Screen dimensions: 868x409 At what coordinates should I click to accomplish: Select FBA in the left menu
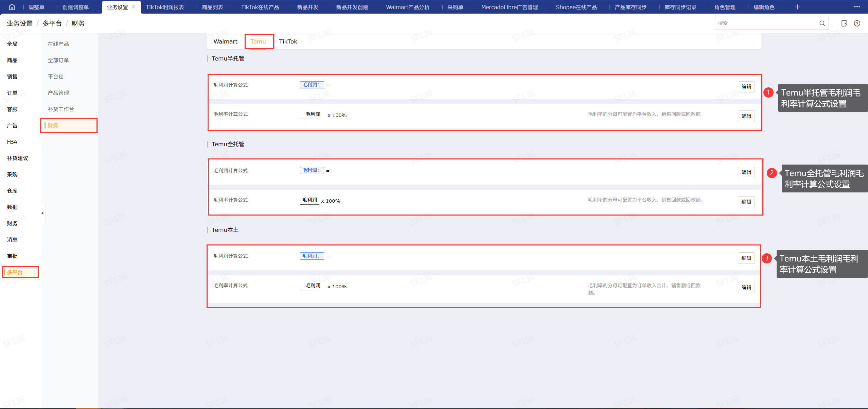pyautogui.click(x=12, y=142)
